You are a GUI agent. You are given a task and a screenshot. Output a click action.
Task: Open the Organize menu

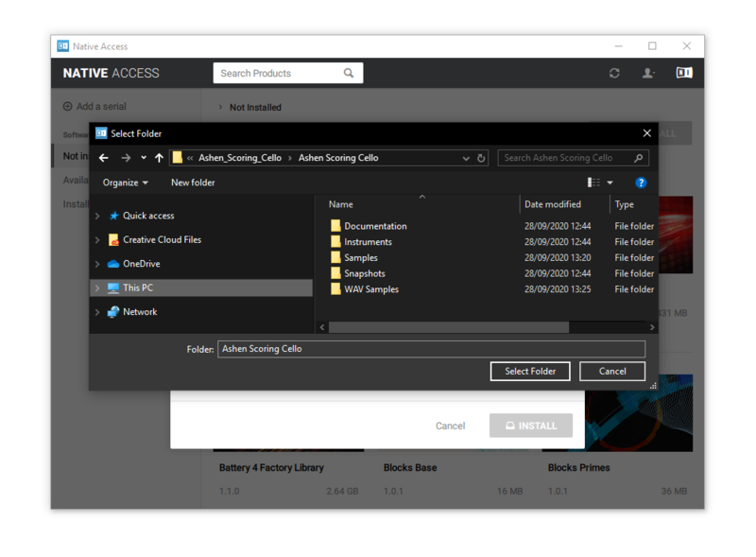coord(126,183)
